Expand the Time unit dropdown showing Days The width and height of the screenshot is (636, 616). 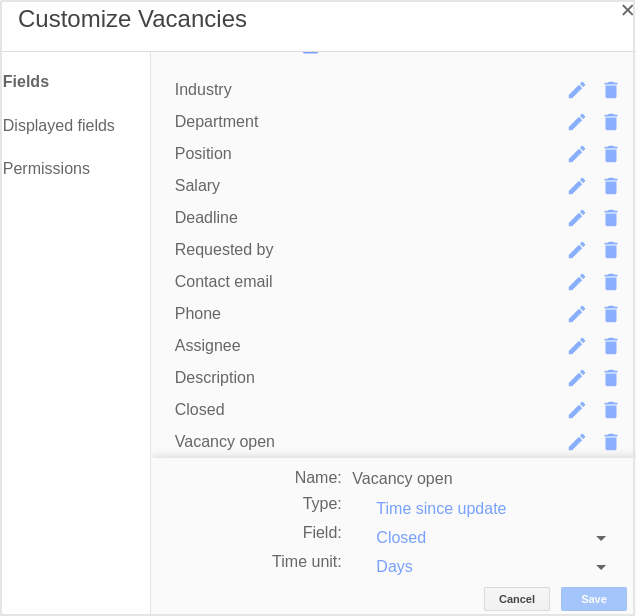[x=491, y=567]
